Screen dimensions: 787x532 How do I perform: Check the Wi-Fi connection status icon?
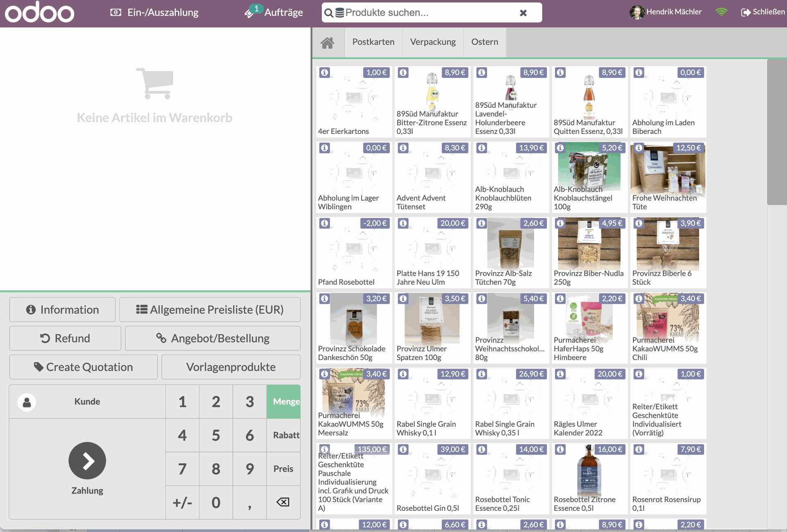721,12
